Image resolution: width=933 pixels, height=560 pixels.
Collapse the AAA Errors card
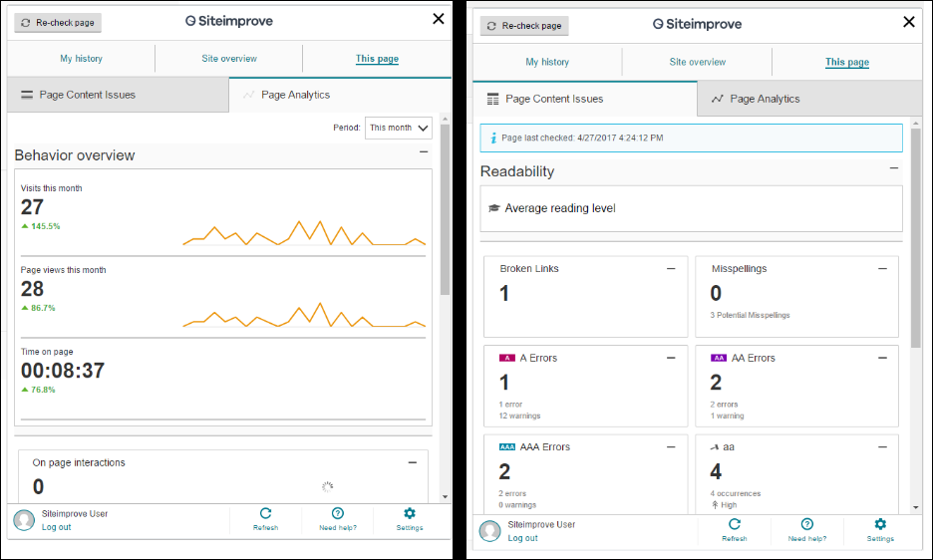point(671,447)
